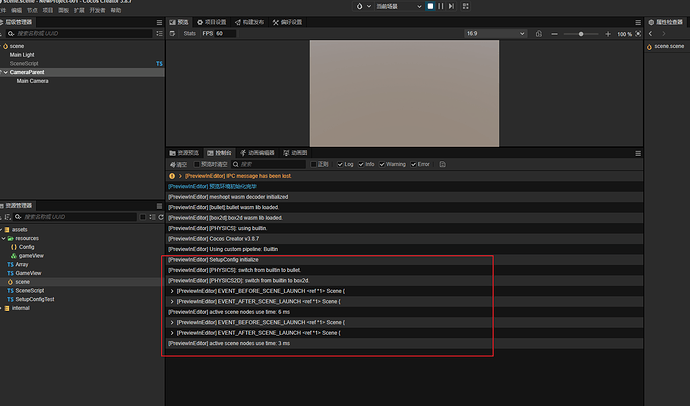Image resolution: width=690 pixels, height=406 pixels.
Task: Toggle the Error filter checkbox
Action: (x=414, y=164)
